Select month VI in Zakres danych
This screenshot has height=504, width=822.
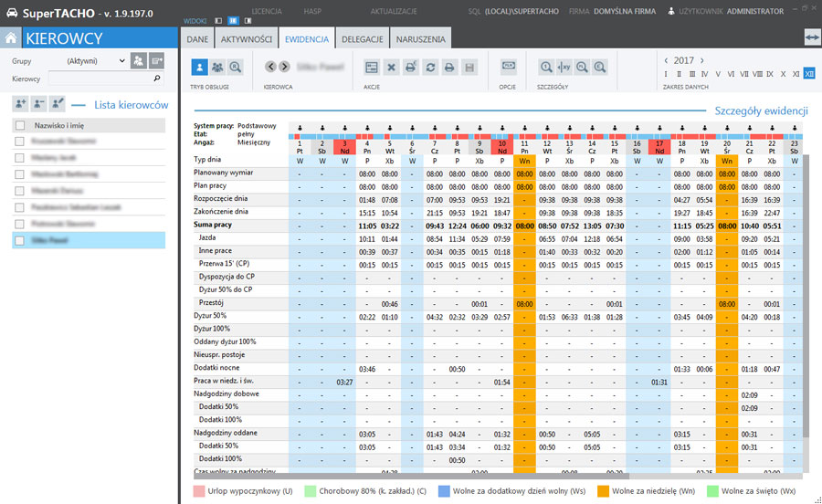[730, 73]
